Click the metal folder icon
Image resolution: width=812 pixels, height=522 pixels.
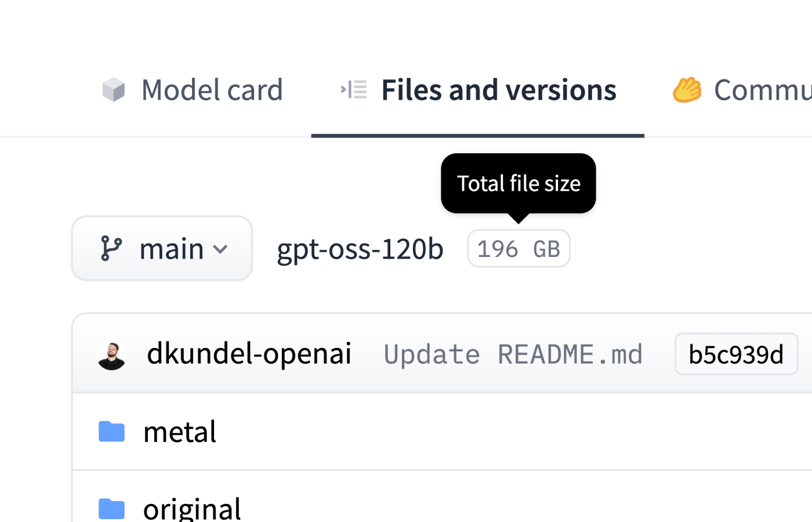[x=112, y=432]
